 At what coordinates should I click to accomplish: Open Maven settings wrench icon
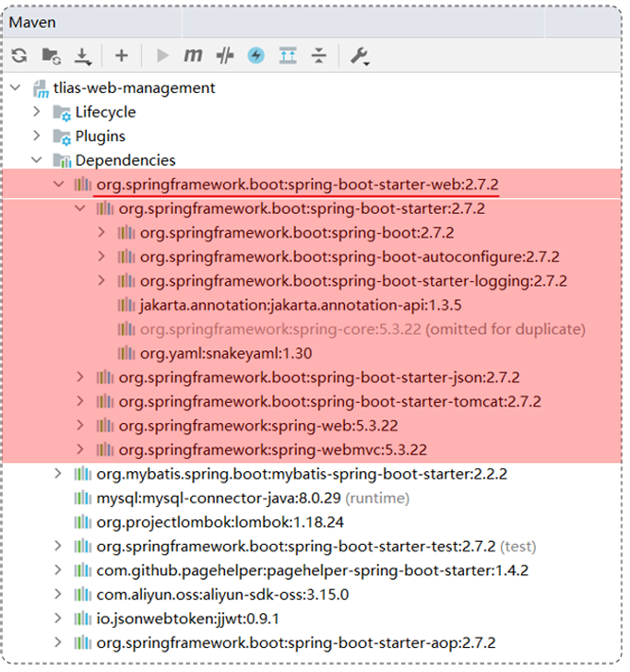pos(360,56)
